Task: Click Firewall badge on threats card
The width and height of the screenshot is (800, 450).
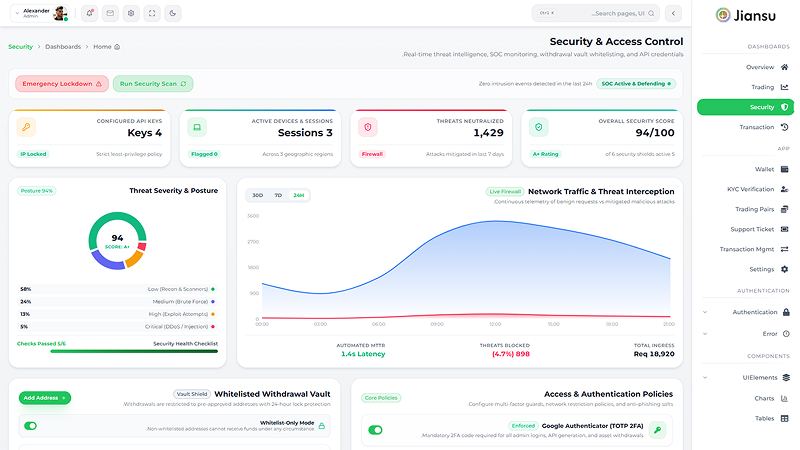Action: pos(372,154)
